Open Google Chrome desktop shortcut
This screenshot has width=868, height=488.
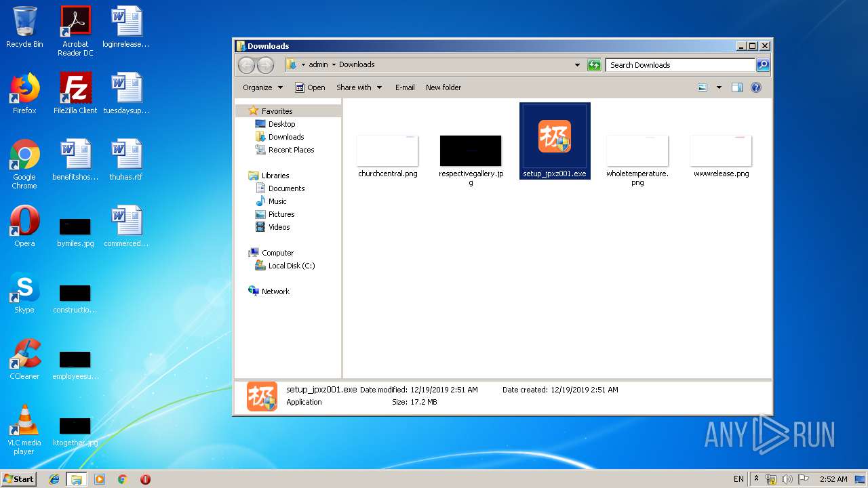pos(24,164)
